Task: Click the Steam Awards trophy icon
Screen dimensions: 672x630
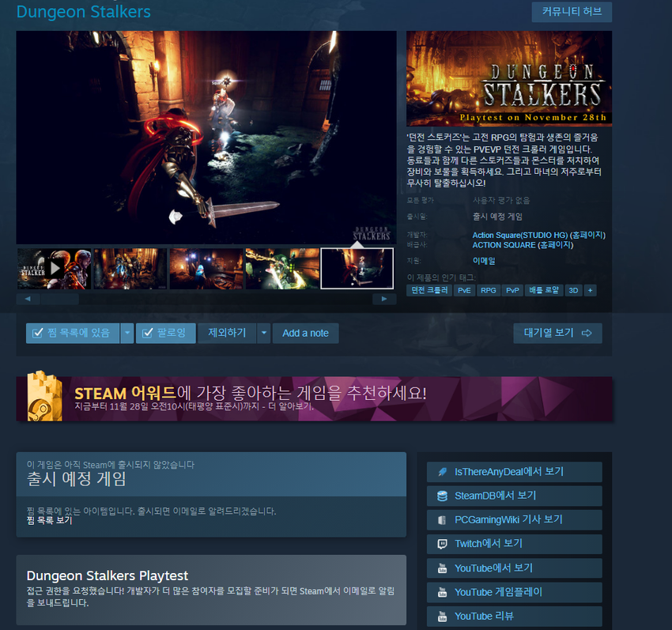Action: pyautogui.click(x=44, y=396)
